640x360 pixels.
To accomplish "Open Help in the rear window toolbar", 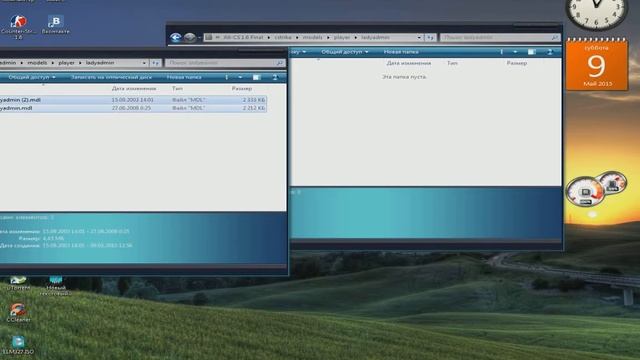I will pyautogui.click(x=550, y=52).
